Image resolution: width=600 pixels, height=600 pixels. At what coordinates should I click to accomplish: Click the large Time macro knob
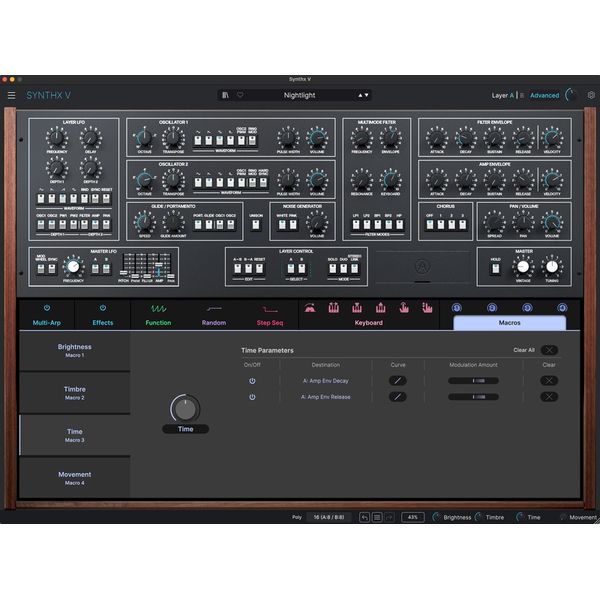[185, 408]
